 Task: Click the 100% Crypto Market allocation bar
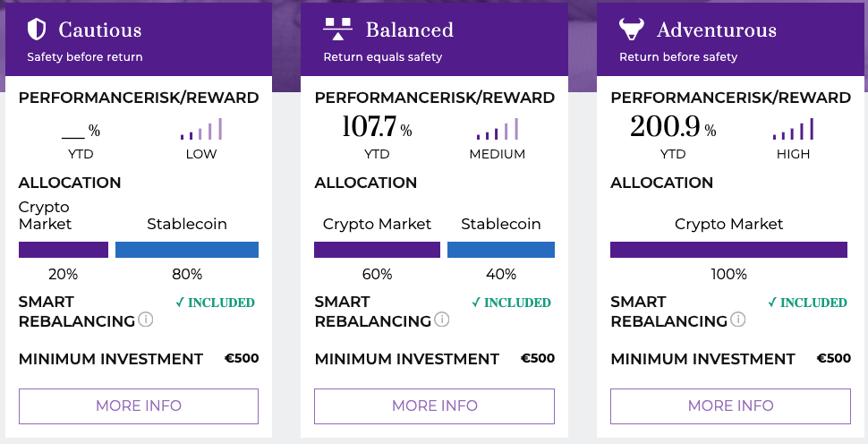728,250
